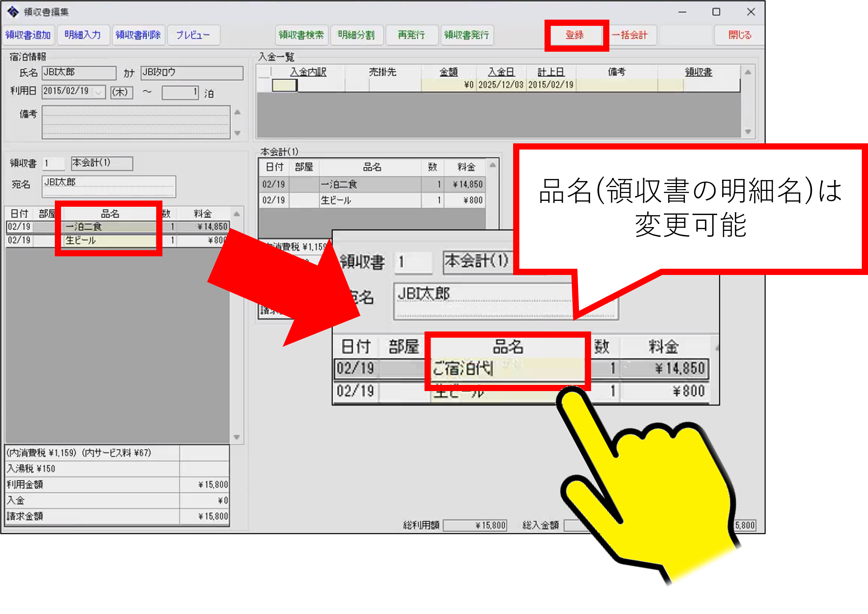Click the 再発行 reissue button

[411, 35]
